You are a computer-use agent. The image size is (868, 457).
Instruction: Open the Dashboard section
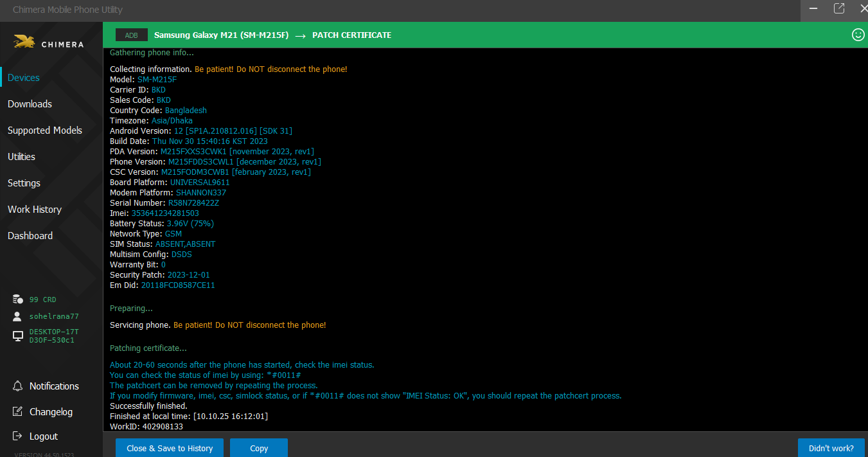pos(30,236)
